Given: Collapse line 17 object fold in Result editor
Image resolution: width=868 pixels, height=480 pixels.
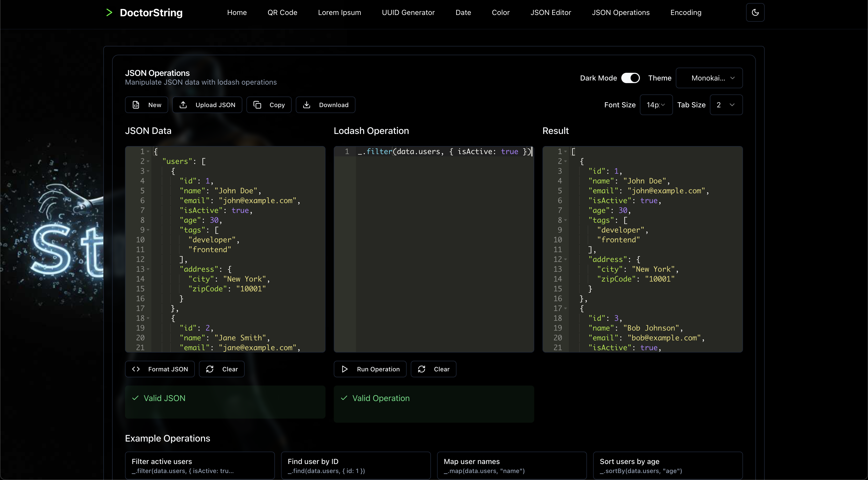Looking at the screenshot, I should click(565, 308).
